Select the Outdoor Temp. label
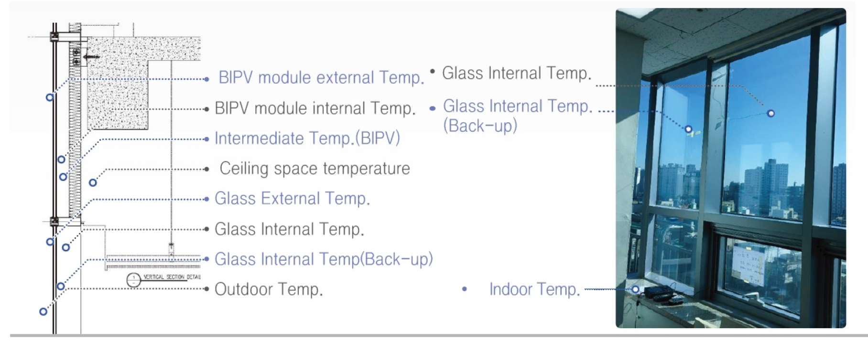Screen dimensions: 868x342 pyautogui.click(x=269, y=289)
